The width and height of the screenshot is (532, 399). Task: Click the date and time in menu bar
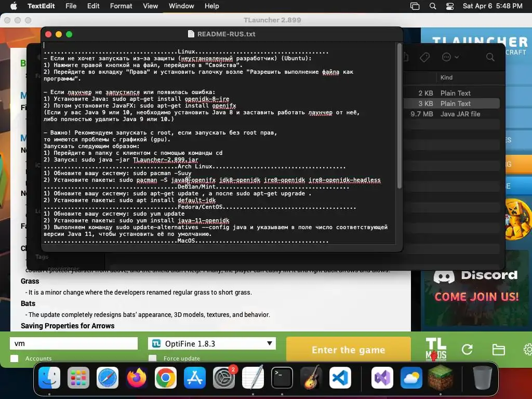coord(493,6)
